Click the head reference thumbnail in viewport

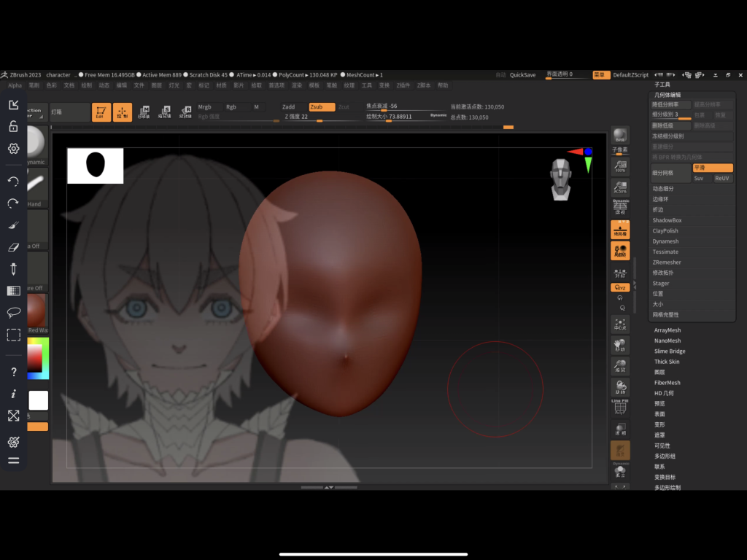pos(560,179)
